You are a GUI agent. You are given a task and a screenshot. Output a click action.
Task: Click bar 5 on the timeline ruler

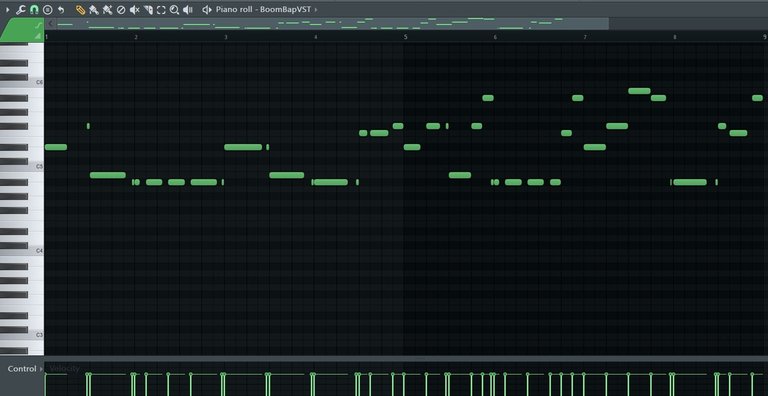pyautogui.click(x=406, y=37)
